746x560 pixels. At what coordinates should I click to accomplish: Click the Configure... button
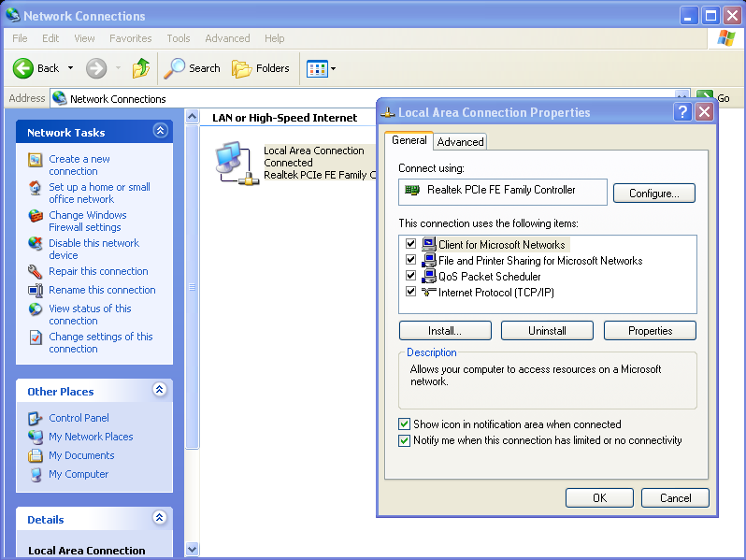click(654, 194)
